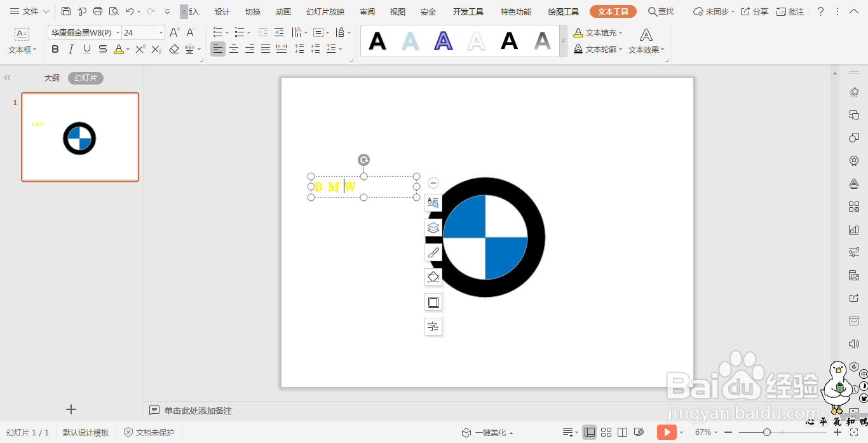The image size is (868, 443).
Task: Open 文本轮廓 dropdown
Action: tap(598, 49)
